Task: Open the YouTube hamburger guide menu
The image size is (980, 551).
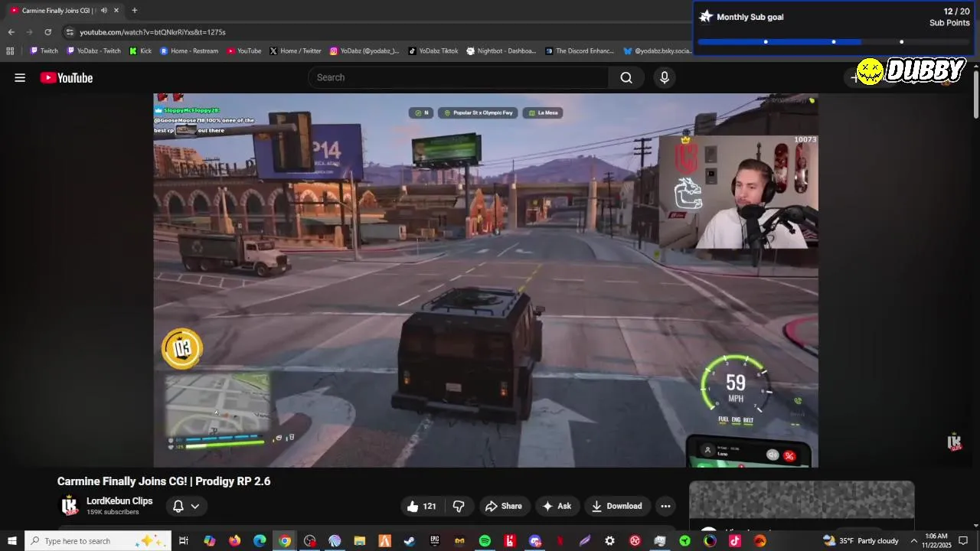Action: click(20, 77)
